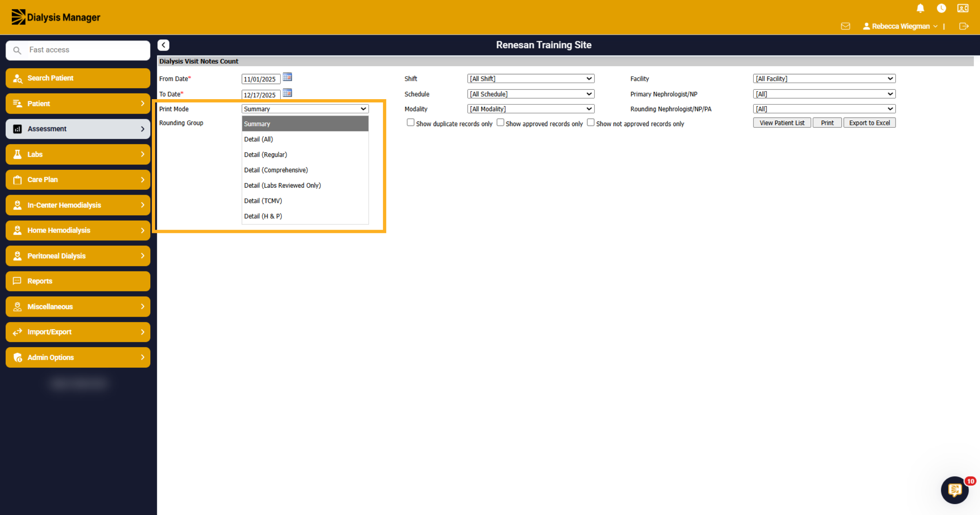The image size is (980, 515).
Task: Click the Print button
Action: [827, 123]
